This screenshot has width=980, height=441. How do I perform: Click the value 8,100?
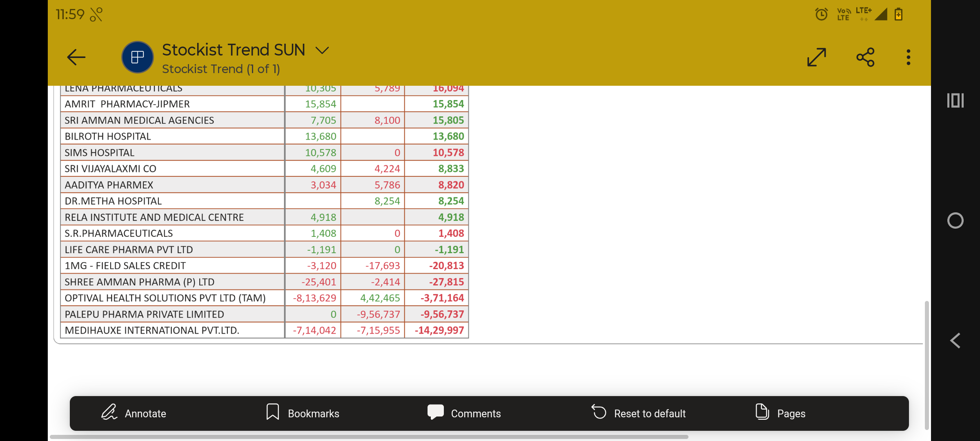pos(387,120)
